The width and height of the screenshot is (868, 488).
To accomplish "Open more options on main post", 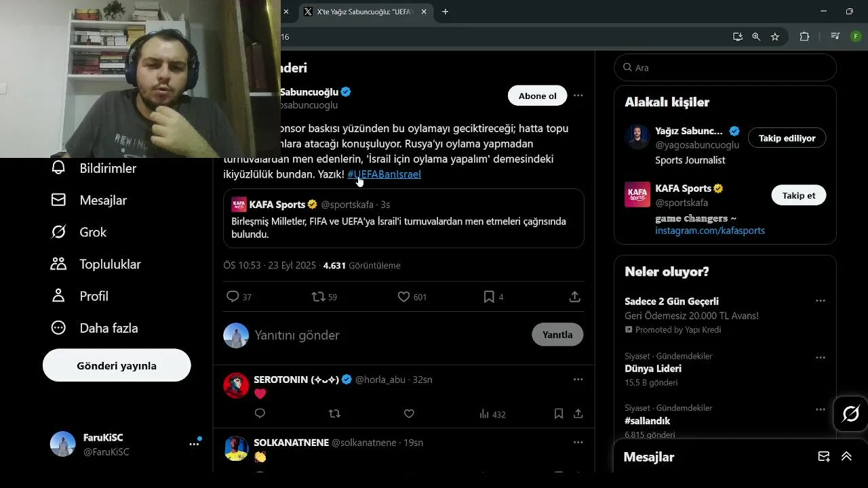I will [x=578, y=96].
